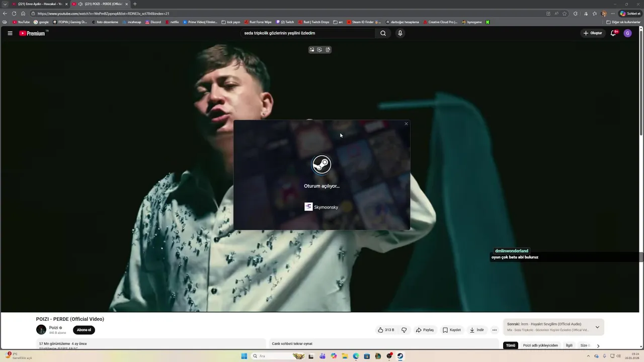Open the Rust Force Wipe bookmark
Image resolution: width=644 pixels, height=362 pixels.
point(258,22)
